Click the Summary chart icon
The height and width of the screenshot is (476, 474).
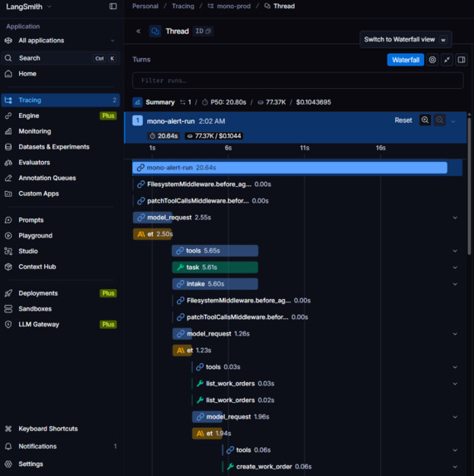pyautogui.click(x=137, y=102)
